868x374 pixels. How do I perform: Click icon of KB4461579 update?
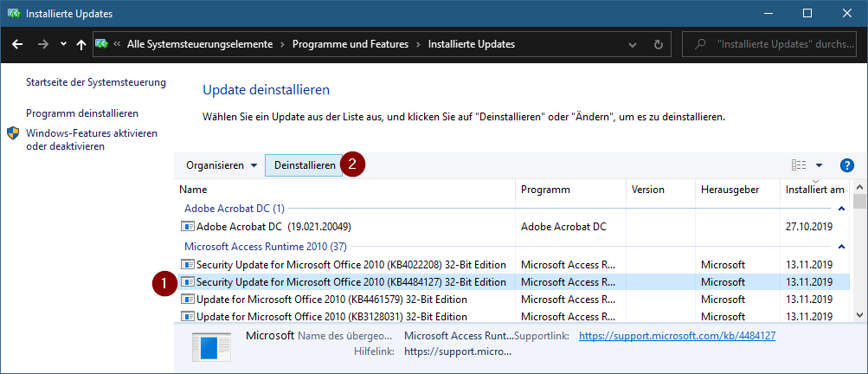coord(188,300)
